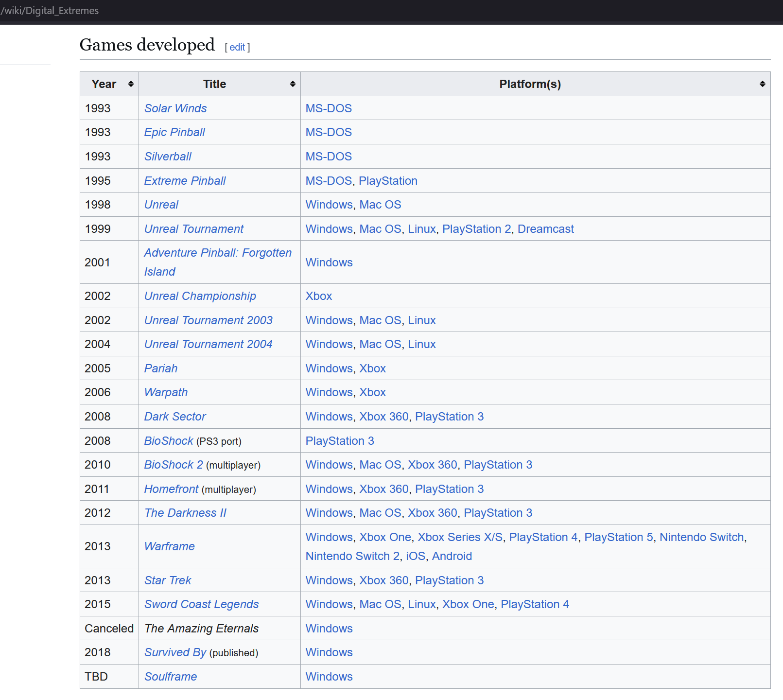Open the BioShock (PS3 port) link

coord(169,441)
